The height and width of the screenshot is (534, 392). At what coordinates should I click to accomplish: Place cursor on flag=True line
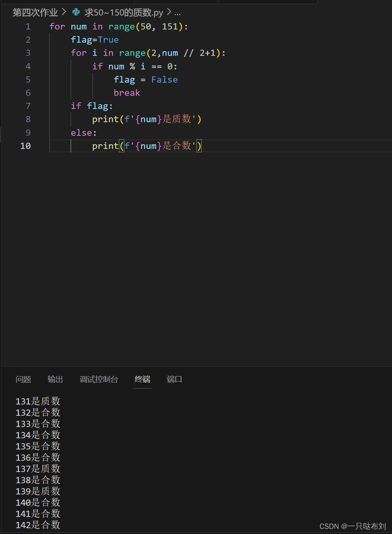95,40
